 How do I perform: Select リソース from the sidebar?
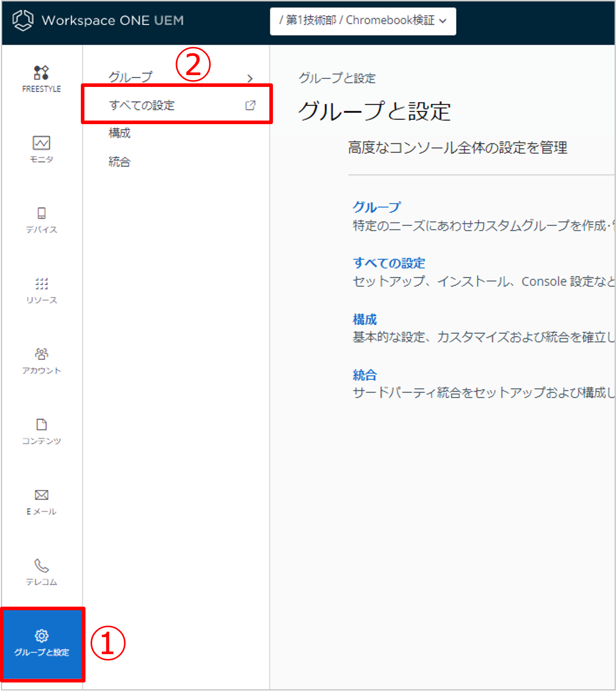point(41,290)
